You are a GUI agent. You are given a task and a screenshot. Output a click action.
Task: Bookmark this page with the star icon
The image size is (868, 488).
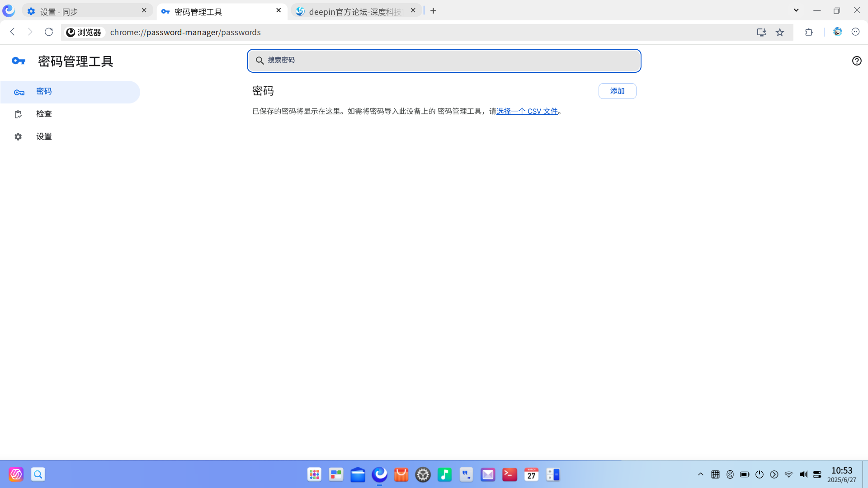coord(780,32)
